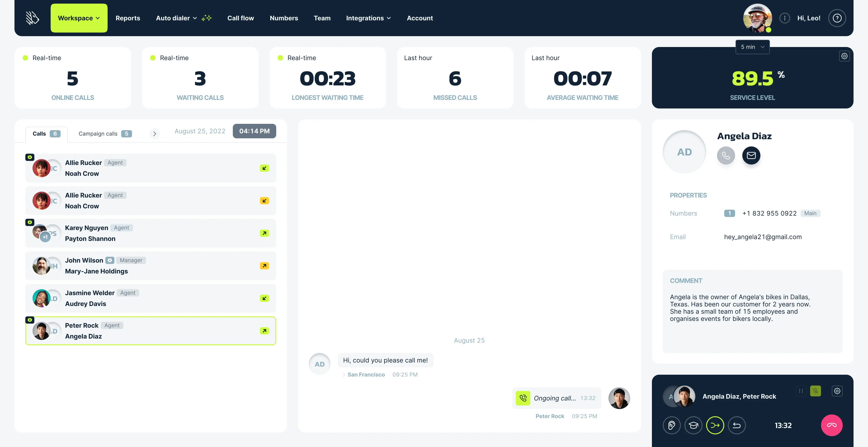Open service level settings gear
Viewport: 868px width, 447px height.
(x=844, y=56)
